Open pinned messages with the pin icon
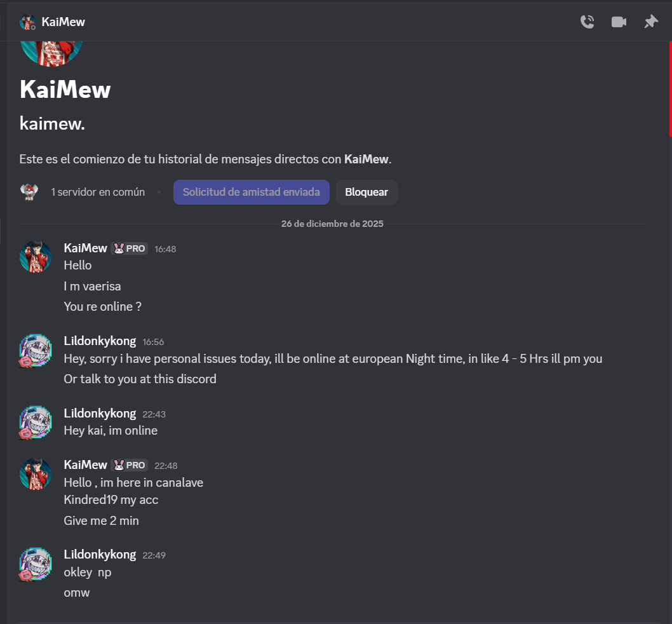 [651, 22]
